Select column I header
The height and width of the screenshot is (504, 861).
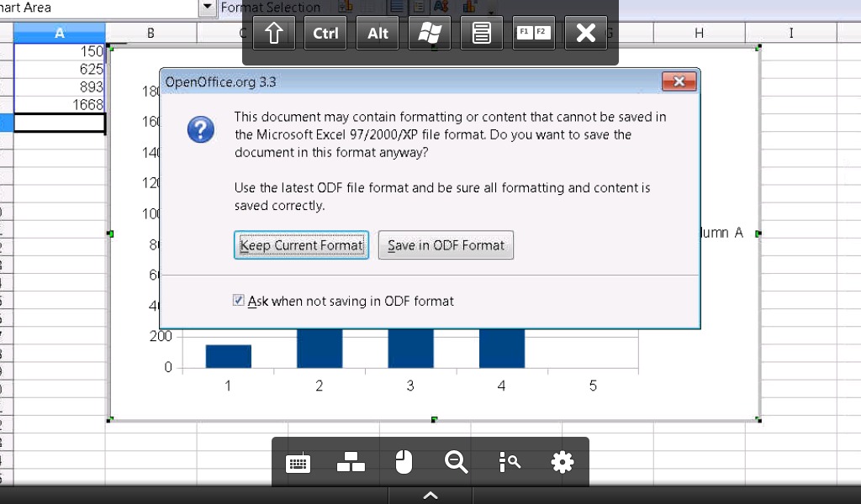click(790, 33)
